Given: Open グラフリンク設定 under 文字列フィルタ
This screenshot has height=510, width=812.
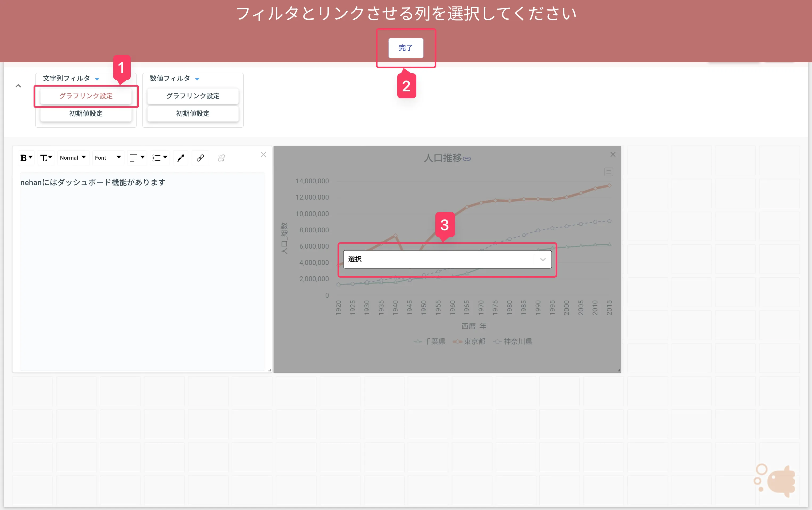Looking at the screenshot, I should tap(86, 96).
